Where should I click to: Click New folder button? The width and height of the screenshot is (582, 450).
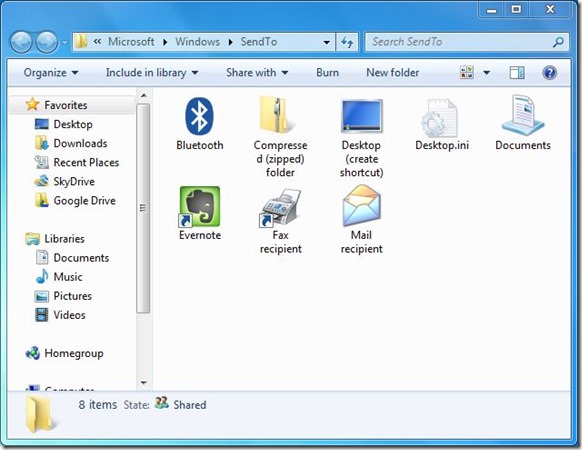[393, 72]
